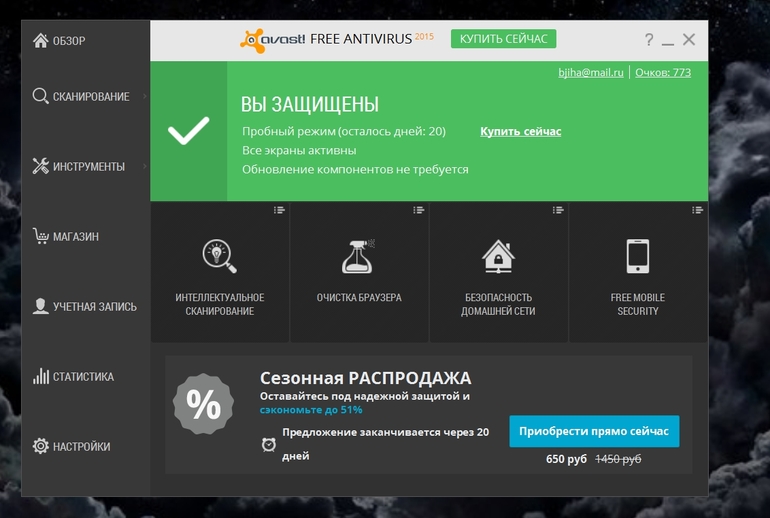Viewport: 770px width, 518px height.
Task: Start ИНТЕЛЛЕКТУАЛЬНОЕ СКАНИРОВАНИЕ tile
Action: (x=220, y=272)
